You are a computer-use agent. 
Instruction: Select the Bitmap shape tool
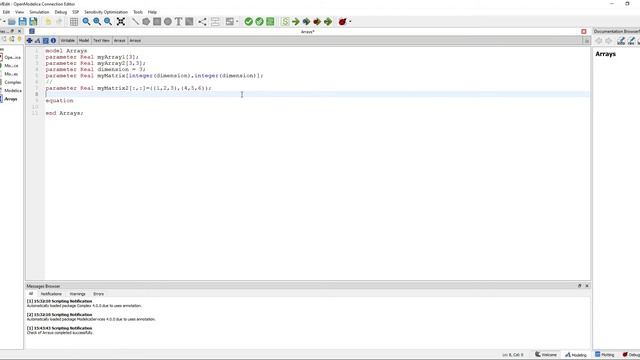click(189, 22)
